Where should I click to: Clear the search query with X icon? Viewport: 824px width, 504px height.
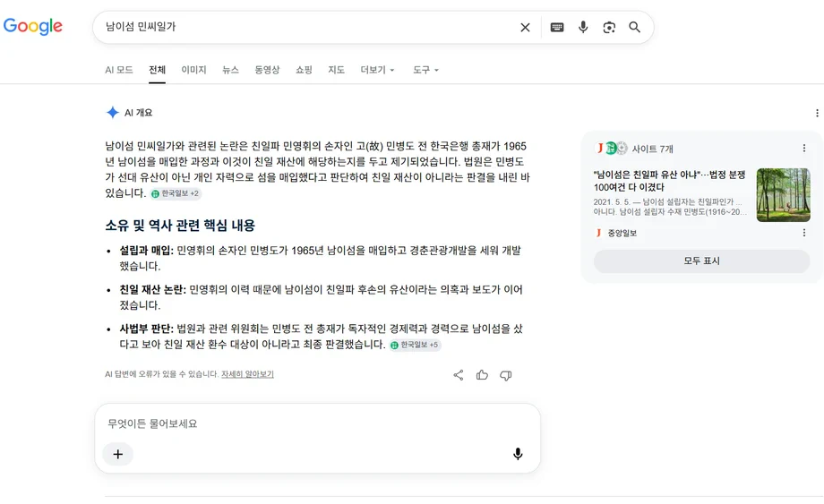(525, 27)
